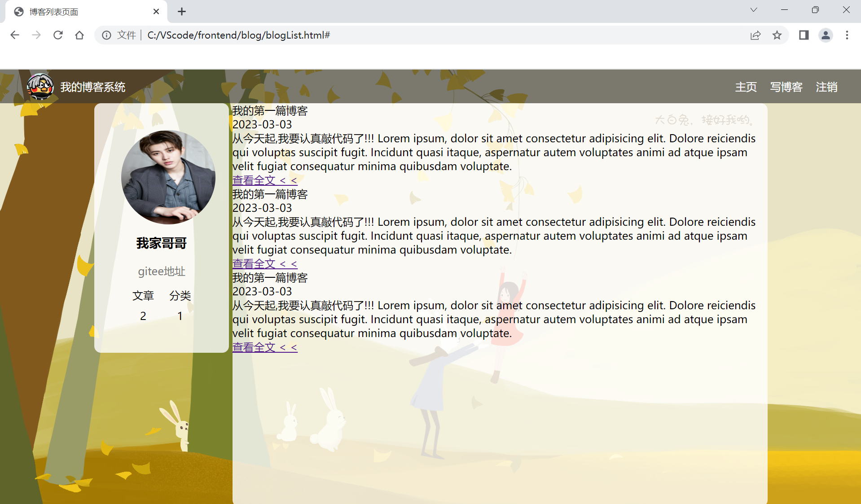Open 写博客 in the navigation bar
This screenshot has height=504, width=861.
786,87
